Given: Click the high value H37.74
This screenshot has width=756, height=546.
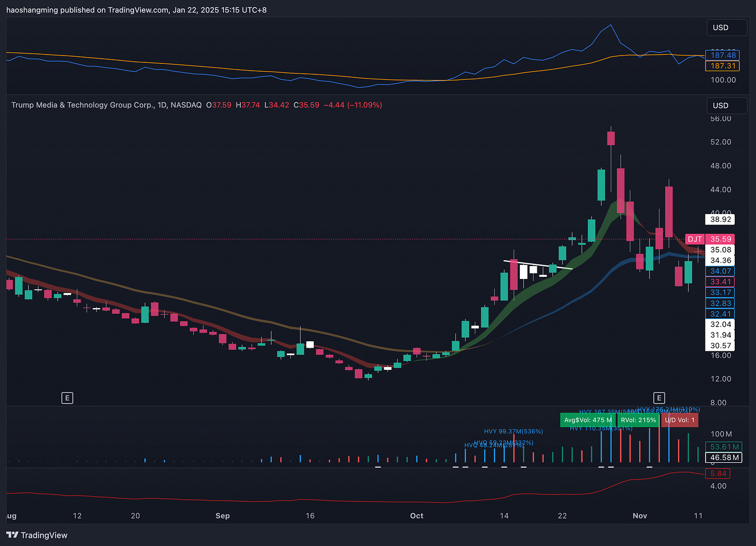Looking at the screenshot, I should coord(248,105).
